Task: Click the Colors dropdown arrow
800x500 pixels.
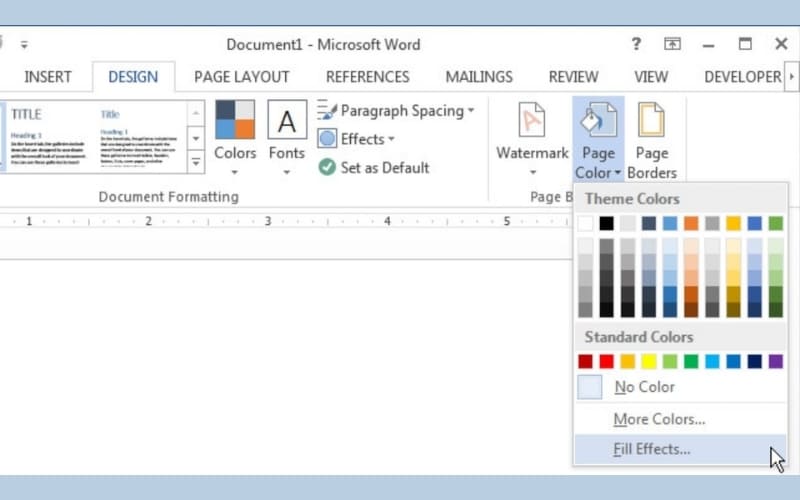Action: (235, 172)
